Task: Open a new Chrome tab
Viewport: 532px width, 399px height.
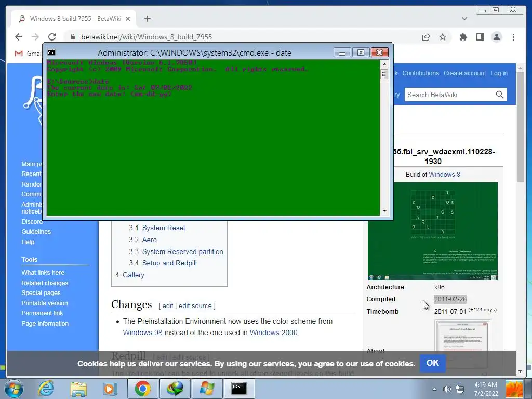Action: [147, 19]
